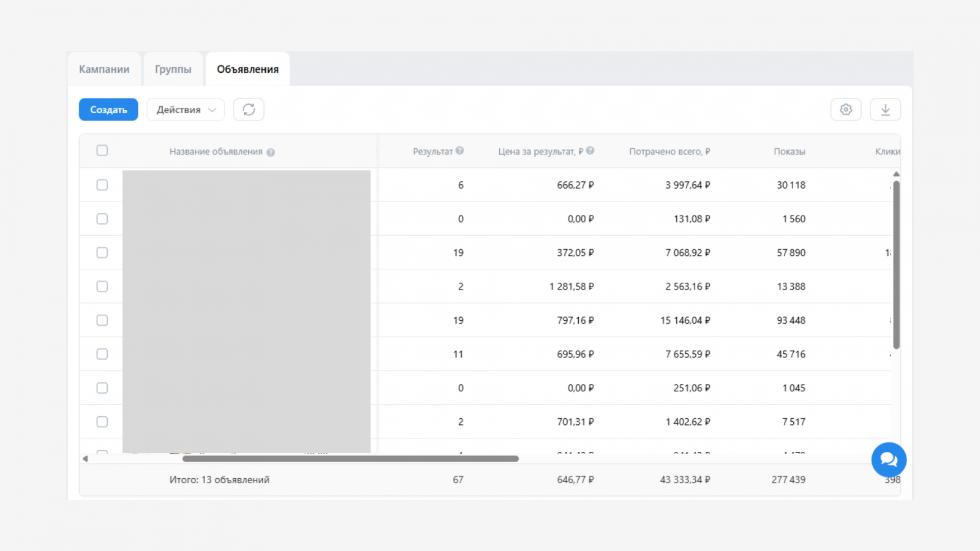Click help icon next to Результат

460,151
